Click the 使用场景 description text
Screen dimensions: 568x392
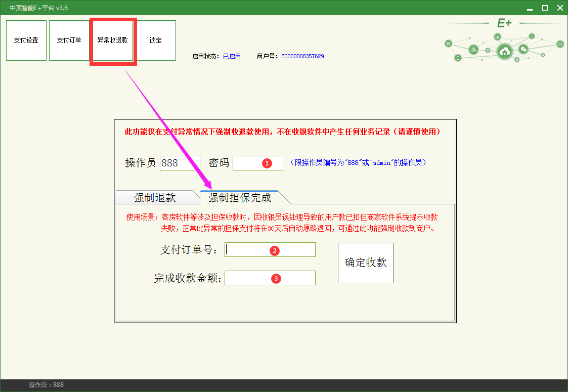point(282,223)
